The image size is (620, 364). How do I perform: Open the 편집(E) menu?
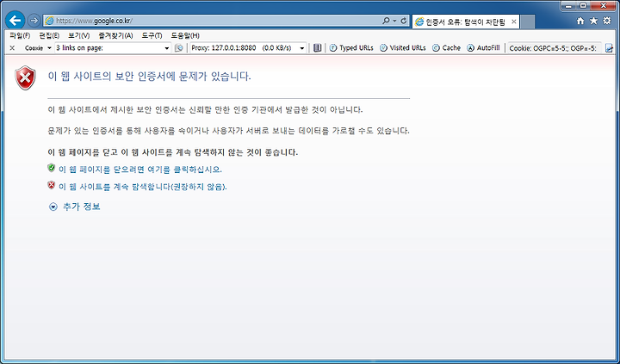(49, 35)
